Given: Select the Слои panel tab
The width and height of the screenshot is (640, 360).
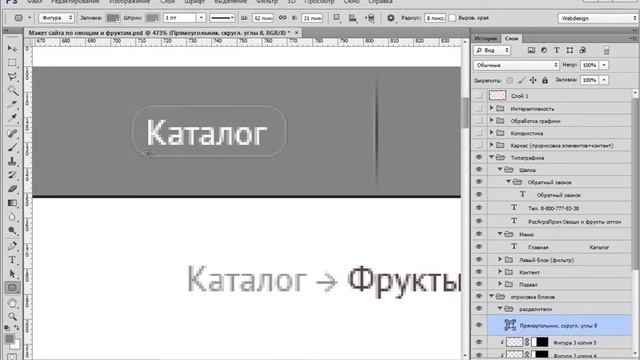Looking at the screenshot, I should [511, 38].
